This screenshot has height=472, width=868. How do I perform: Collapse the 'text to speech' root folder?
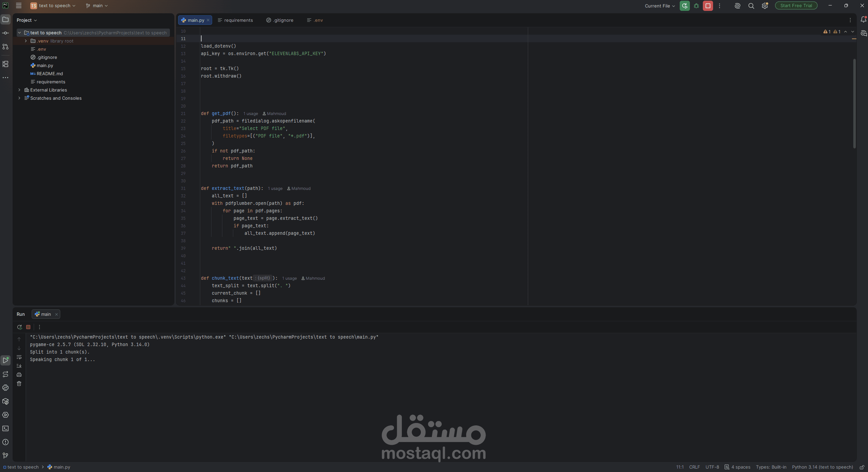[x=19, y=33]
